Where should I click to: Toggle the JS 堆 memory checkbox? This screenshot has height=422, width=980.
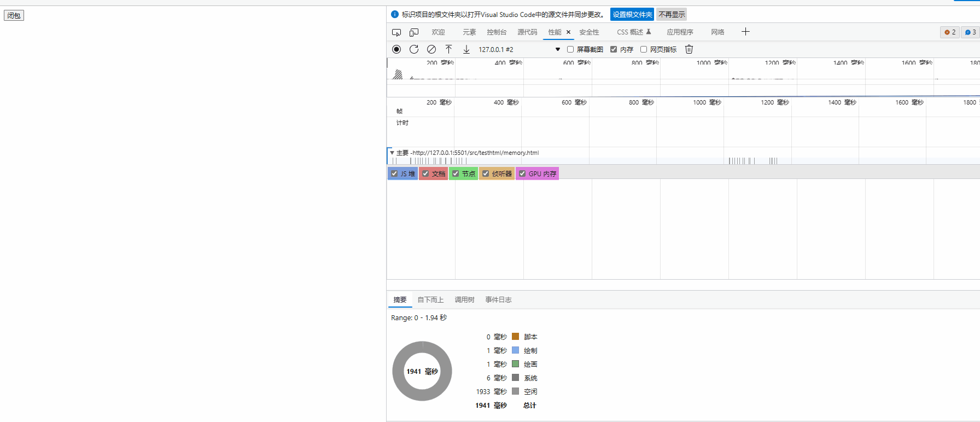coord(394,174)
